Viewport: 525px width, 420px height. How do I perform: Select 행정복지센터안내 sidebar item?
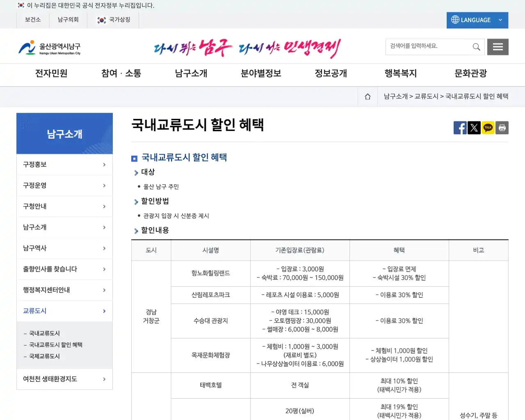point(64,290)
